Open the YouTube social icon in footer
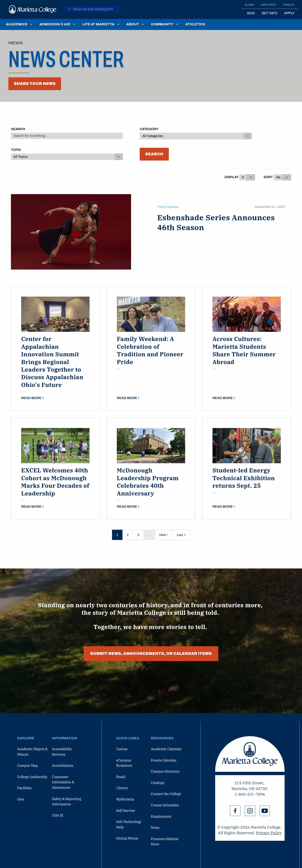 (265, 811)
